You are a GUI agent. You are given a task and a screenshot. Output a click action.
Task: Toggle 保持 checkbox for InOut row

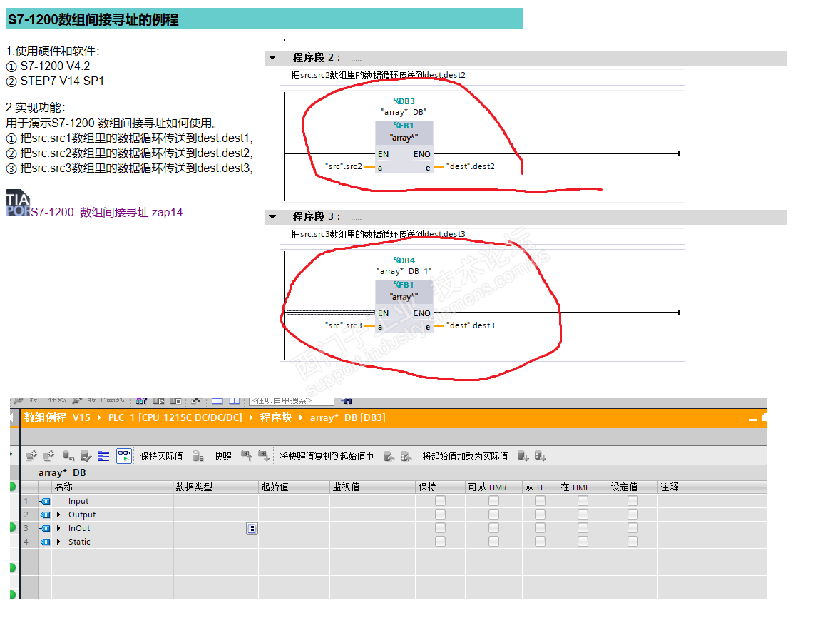coord(441,527)
